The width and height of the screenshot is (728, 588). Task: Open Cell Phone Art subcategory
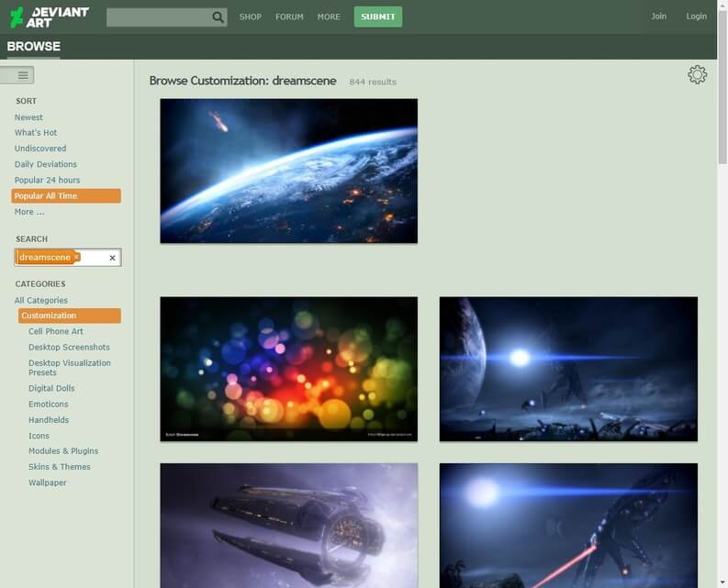point(56,331)
